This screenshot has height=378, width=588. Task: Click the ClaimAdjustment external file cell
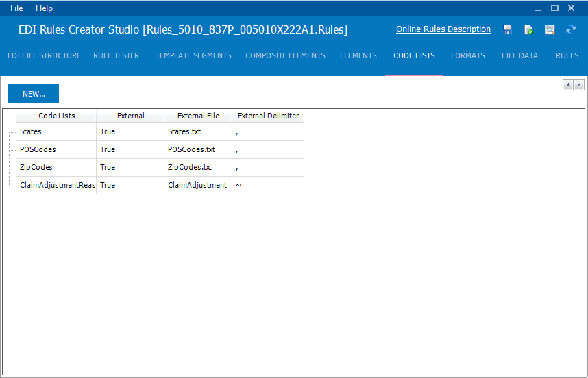[x=198, y=185]
